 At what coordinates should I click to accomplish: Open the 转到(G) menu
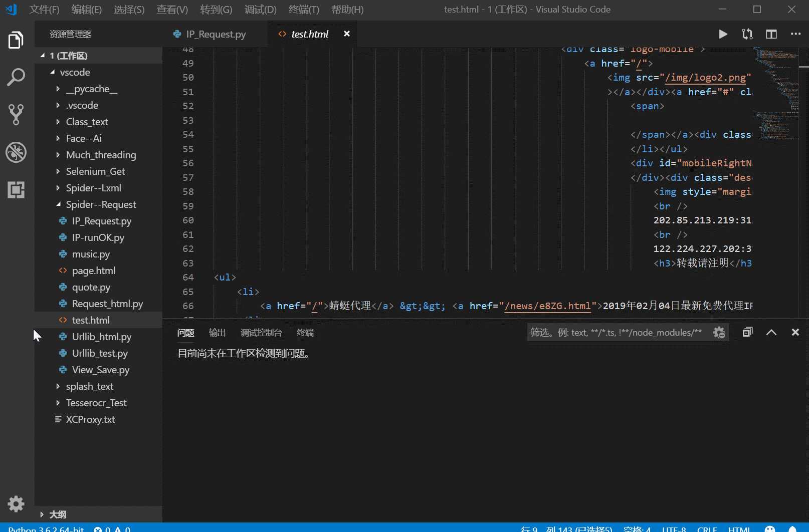pos(216,10)
